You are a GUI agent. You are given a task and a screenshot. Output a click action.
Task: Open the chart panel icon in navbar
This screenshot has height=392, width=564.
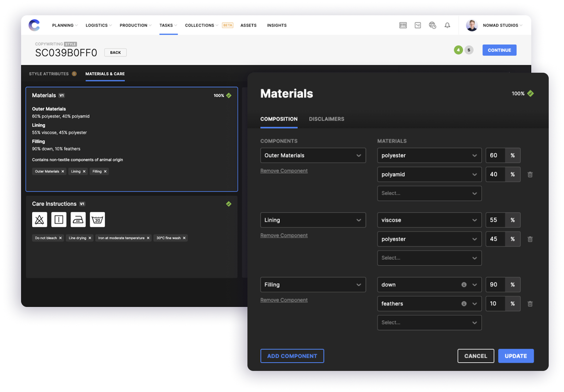[418, 25]
